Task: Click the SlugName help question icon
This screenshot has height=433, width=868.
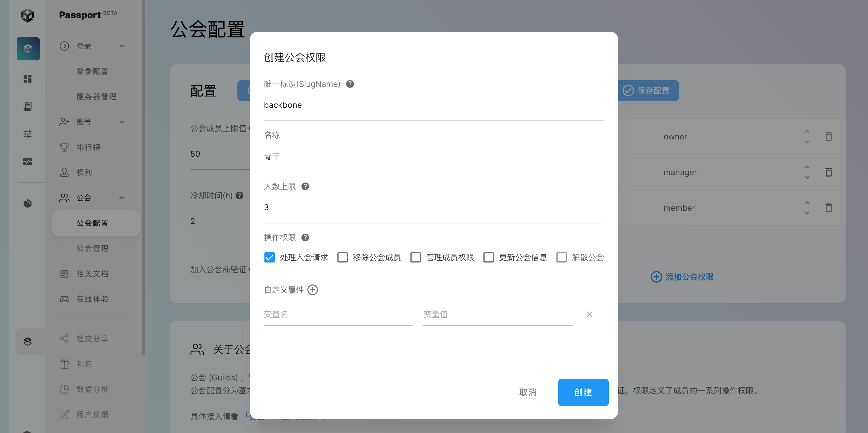Action: [x=350, y=84]
